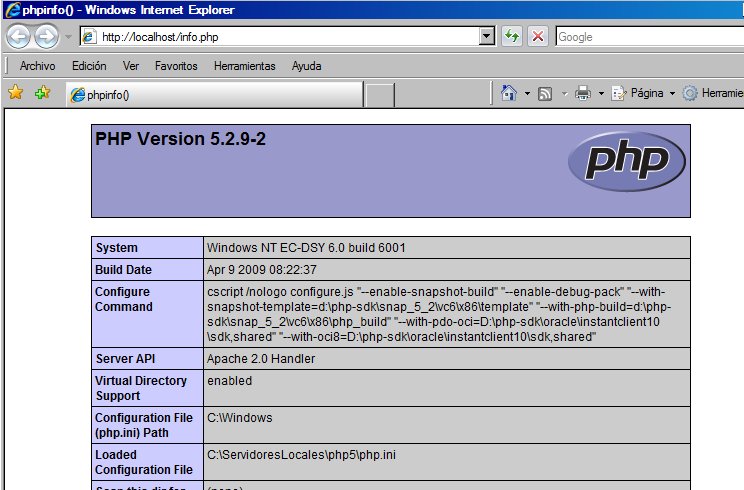744x490 pixels.
Task: Expand the Página menu dropdown
Action: [673, 93]
